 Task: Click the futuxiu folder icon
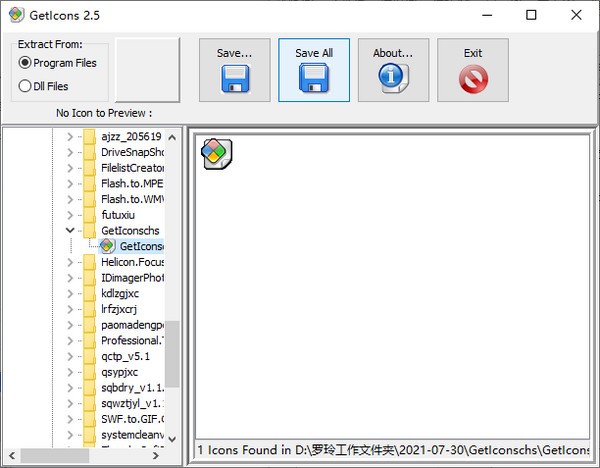coord(90,215)
